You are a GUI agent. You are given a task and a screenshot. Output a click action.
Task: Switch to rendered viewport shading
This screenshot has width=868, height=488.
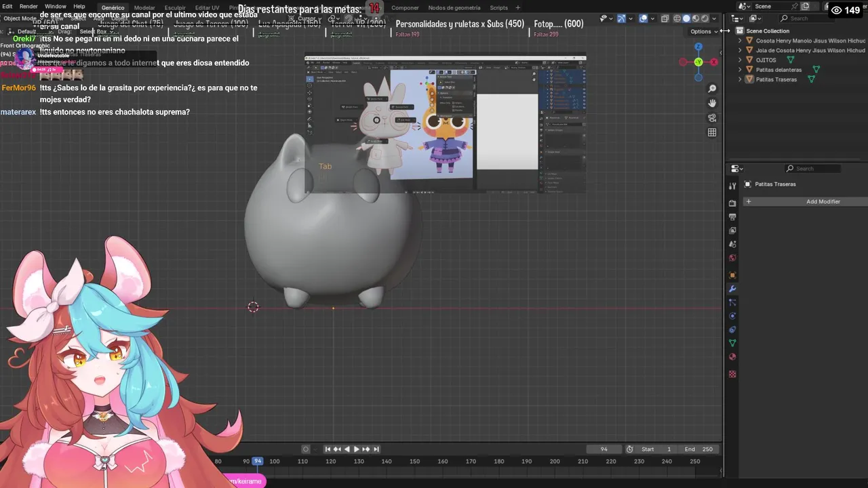pos(705,18)
